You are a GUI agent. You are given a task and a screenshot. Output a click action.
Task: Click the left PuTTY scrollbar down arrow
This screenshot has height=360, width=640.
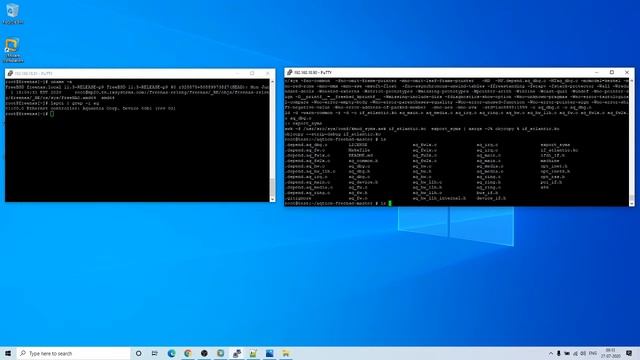click(x=272, y=199)
